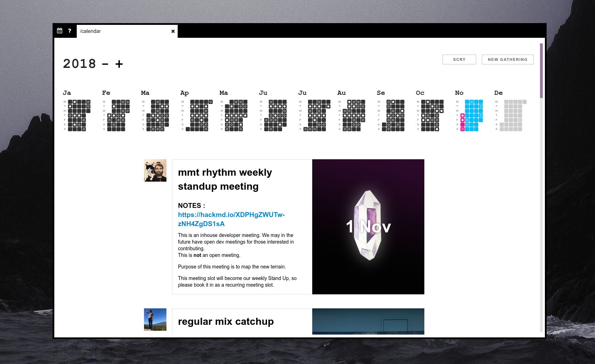Screen dimensions: 595x364
Task: Select the Au month label
Action: [x=342, y=93]
